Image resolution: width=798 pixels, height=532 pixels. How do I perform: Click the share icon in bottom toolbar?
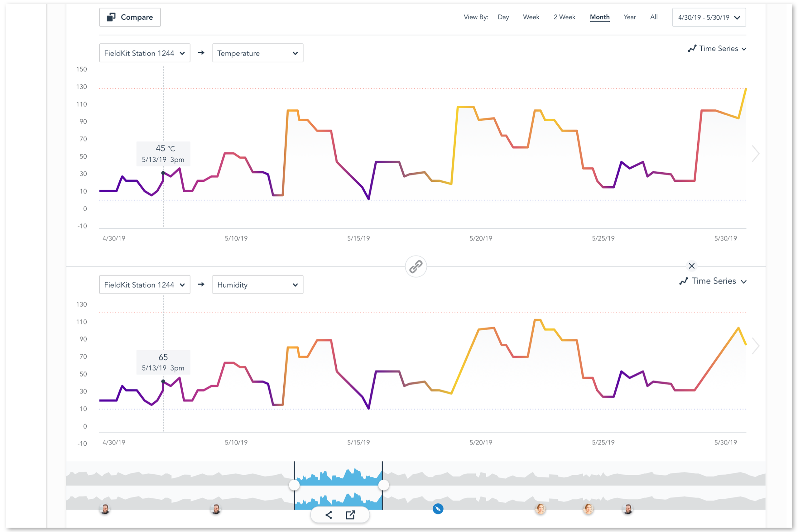pyautogui.click(x=329, y=515)
